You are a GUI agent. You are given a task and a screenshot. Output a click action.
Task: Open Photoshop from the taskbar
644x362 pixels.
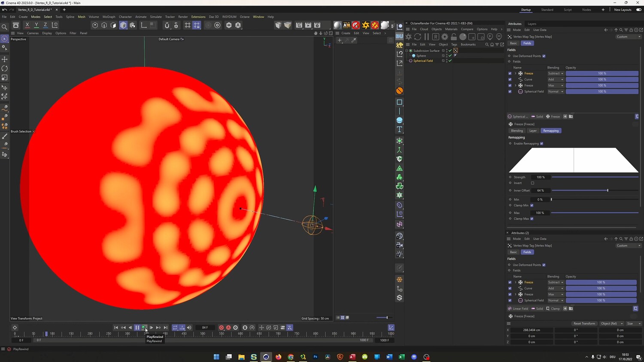[316, 357]
